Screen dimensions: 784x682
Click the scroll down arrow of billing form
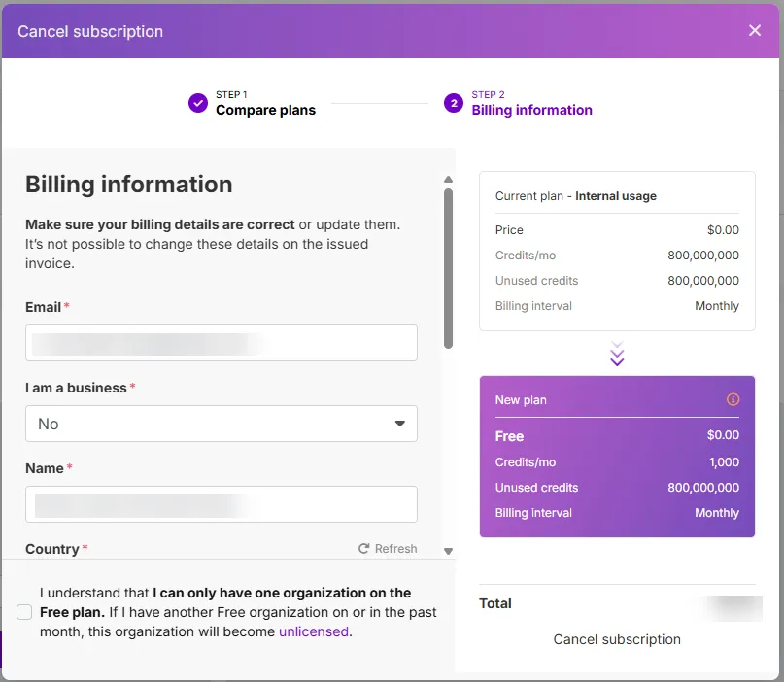tap(448, 551)
